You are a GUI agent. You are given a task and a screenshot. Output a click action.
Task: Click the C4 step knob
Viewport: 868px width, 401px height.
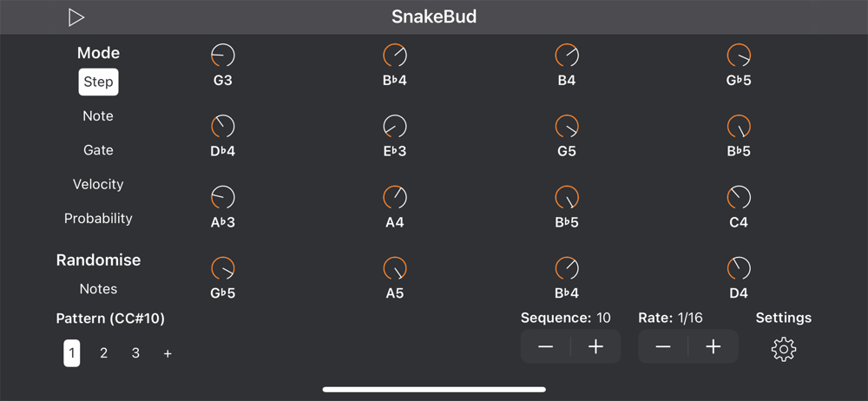pyautogui.click(x=739, y=197)
